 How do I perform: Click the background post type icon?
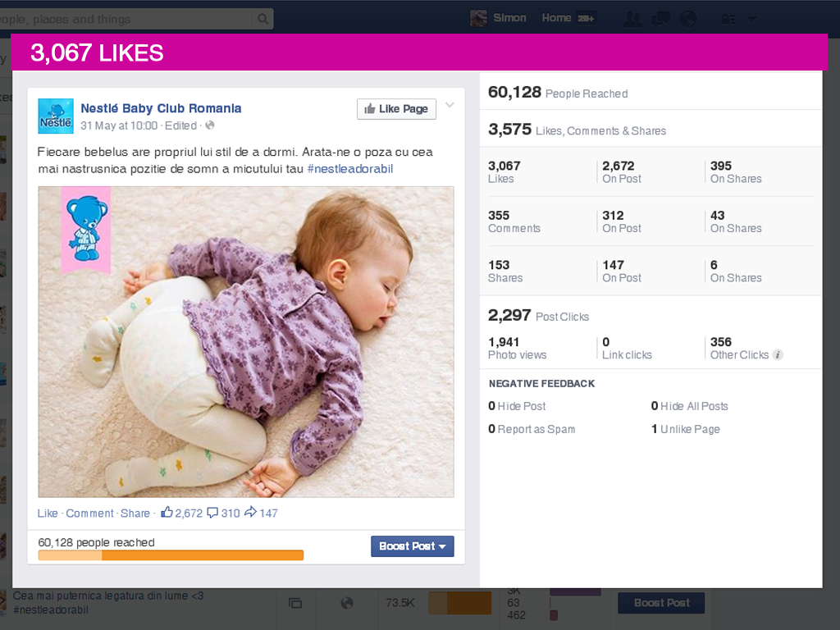tap(295, 603)
